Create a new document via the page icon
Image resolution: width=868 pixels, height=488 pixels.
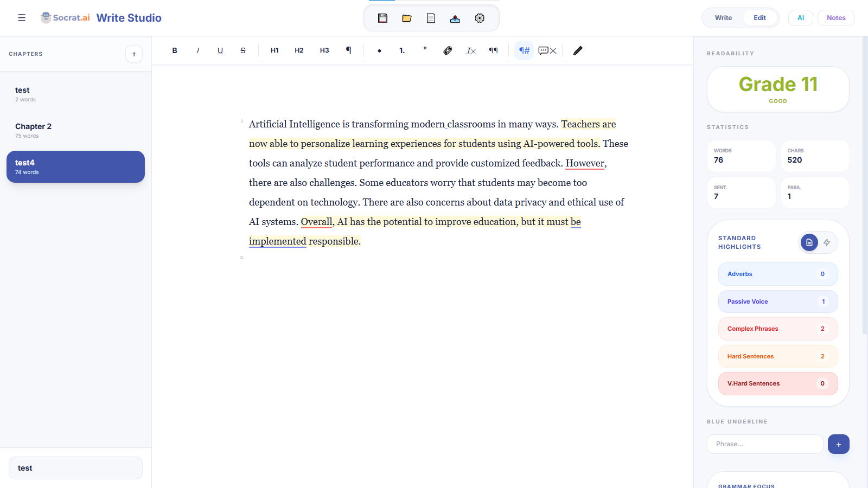(431, 18)
